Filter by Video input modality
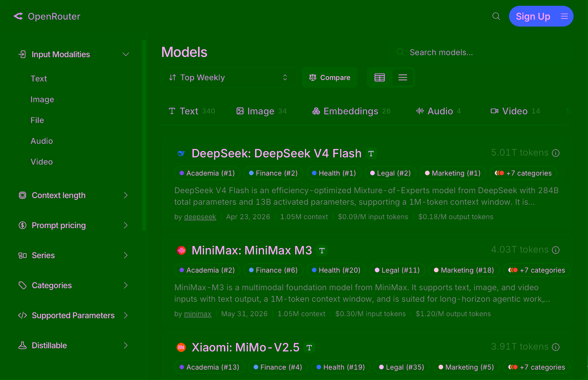 point(42,162)
